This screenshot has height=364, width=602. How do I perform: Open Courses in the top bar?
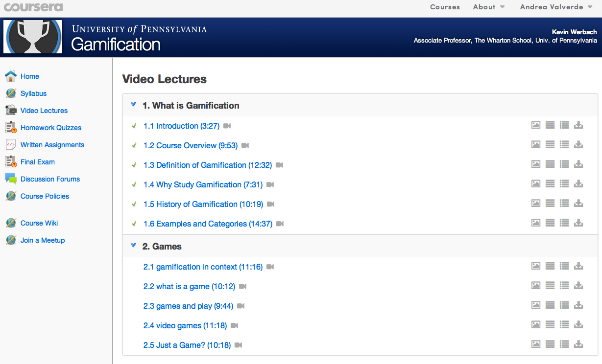click(445, 7)
